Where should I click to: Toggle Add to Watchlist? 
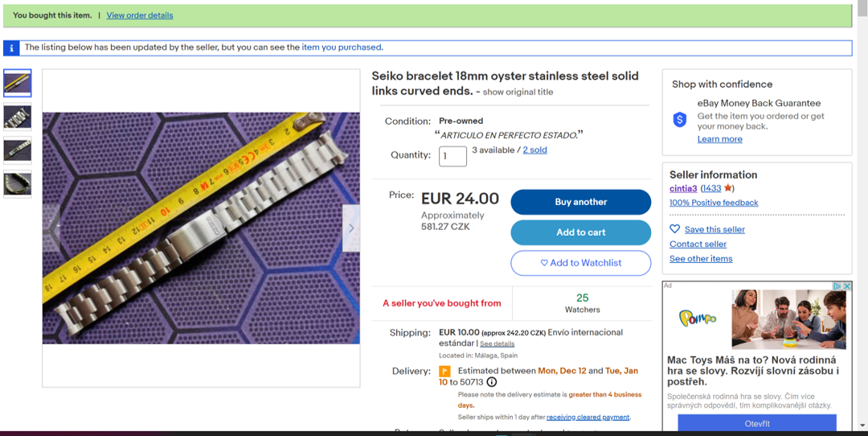click(580, 263)
